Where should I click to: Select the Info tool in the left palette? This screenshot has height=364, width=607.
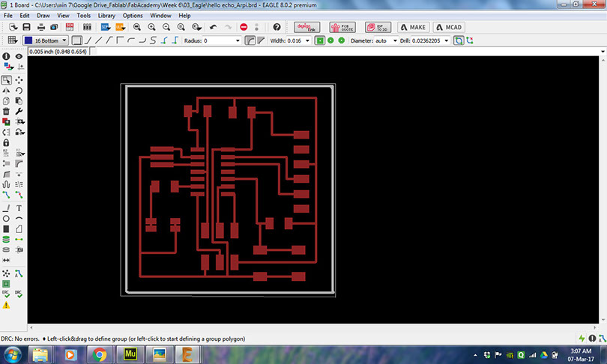6,56
